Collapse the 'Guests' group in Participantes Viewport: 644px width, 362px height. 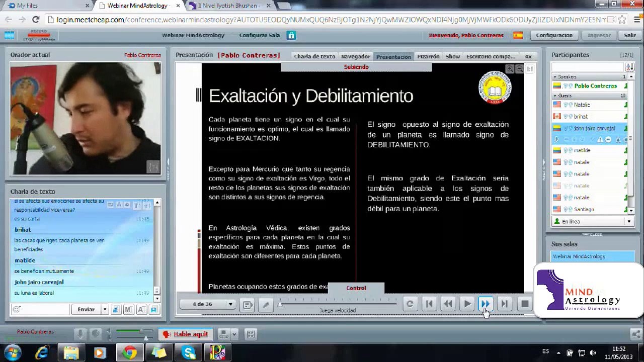555,96
